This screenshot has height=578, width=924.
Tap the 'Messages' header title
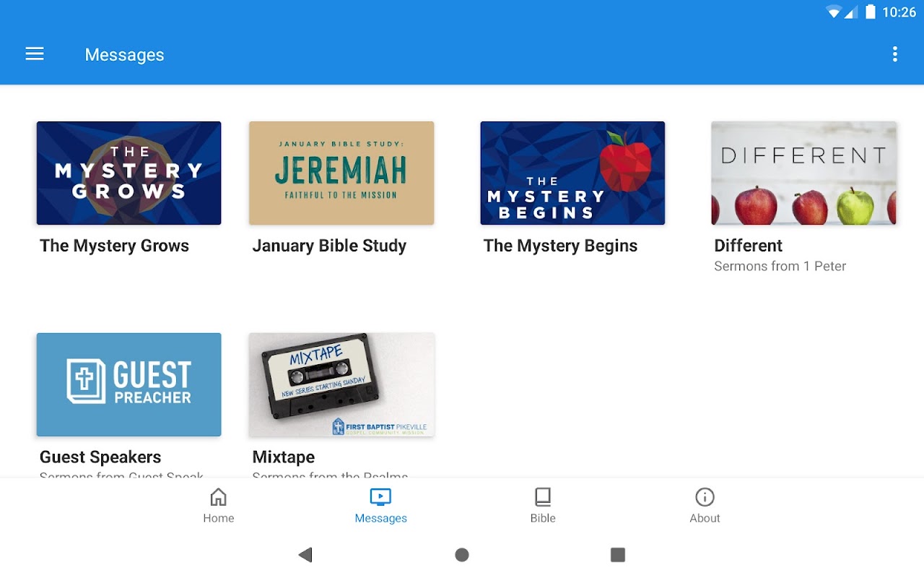click(x=124, y=55)
